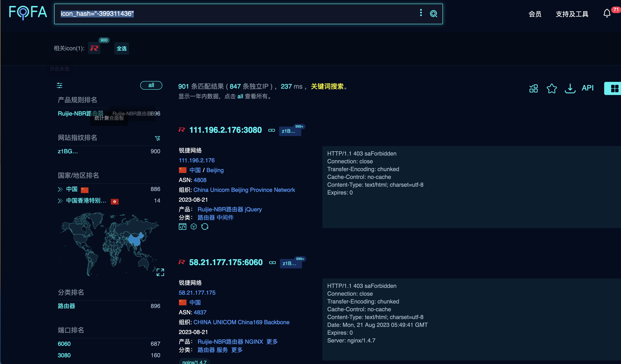Click ASN 4808 link
The height and width of the screenshot is (364, 621).
click(200, 180)
